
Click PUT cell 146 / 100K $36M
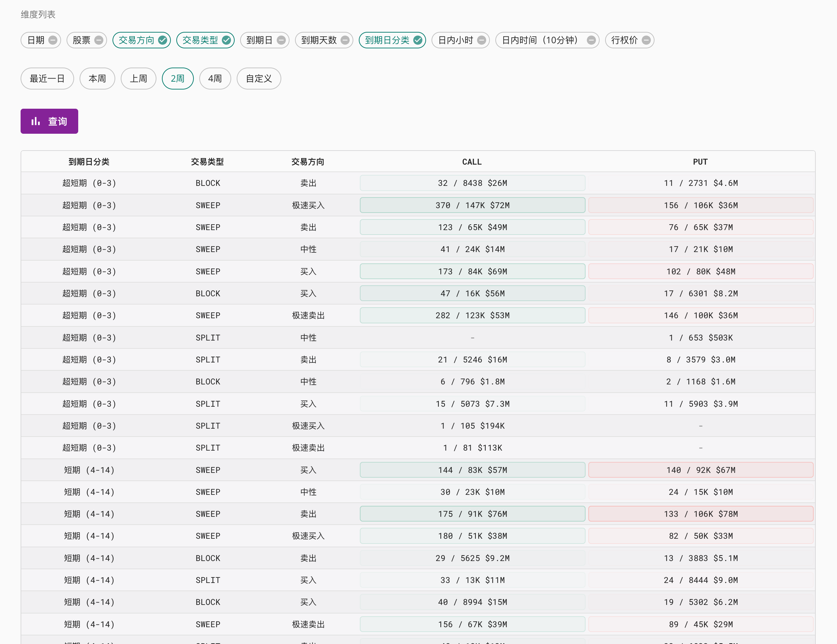pyautogui.click(x=701, y=315)
